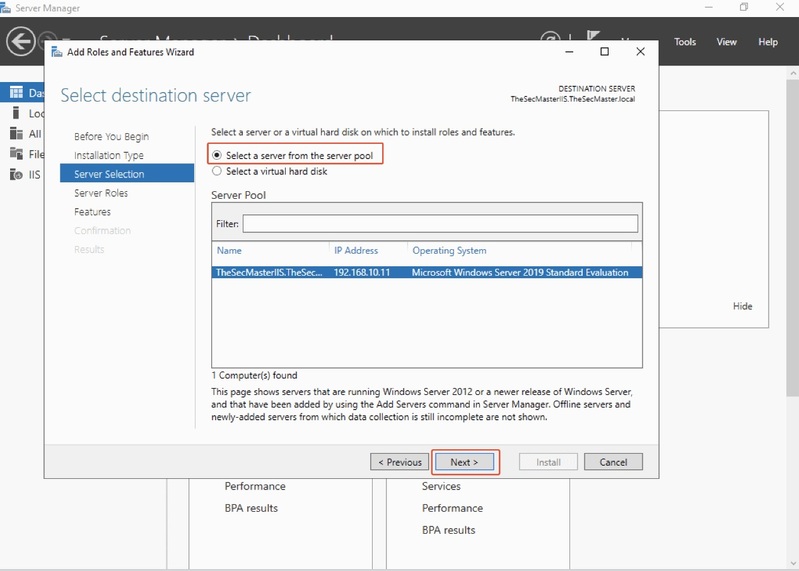The height and width of the screenshot is (571, 799).
Task: Sort by Operating System column header
Action: point(449,251)
